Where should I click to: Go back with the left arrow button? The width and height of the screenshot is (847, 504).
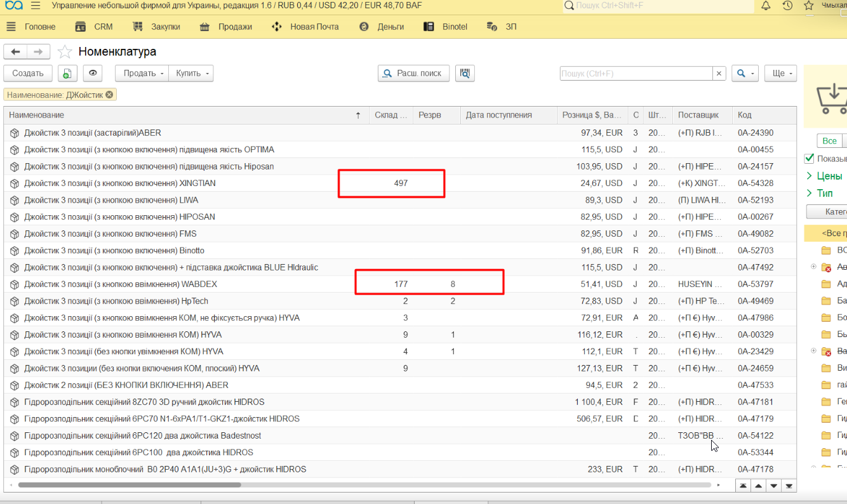(15, 52)
